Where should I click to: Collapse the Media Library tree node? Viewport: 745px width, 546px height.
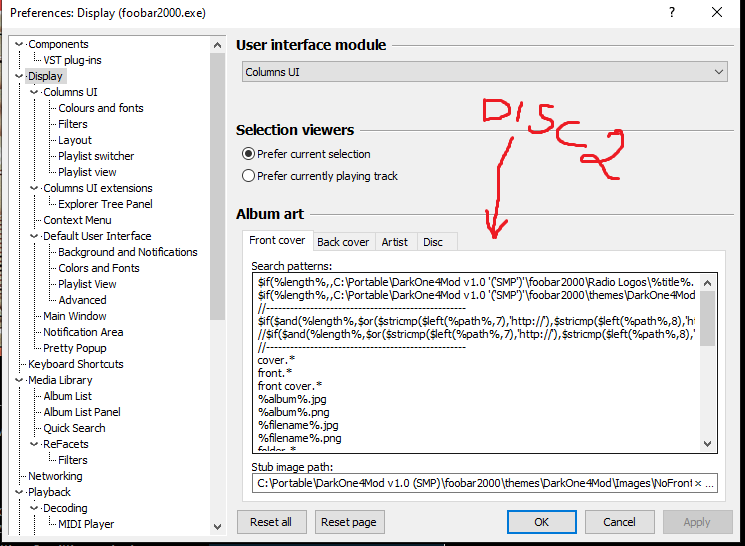click(19, 380)
